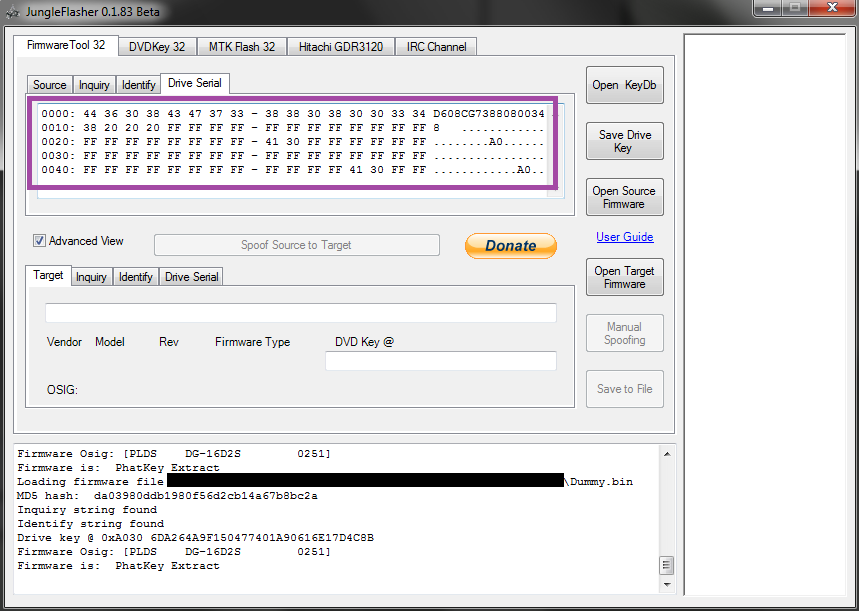Screen dimensions: 859x611
Task: Select the upper Source tab
Action: (x=49, y=85)
